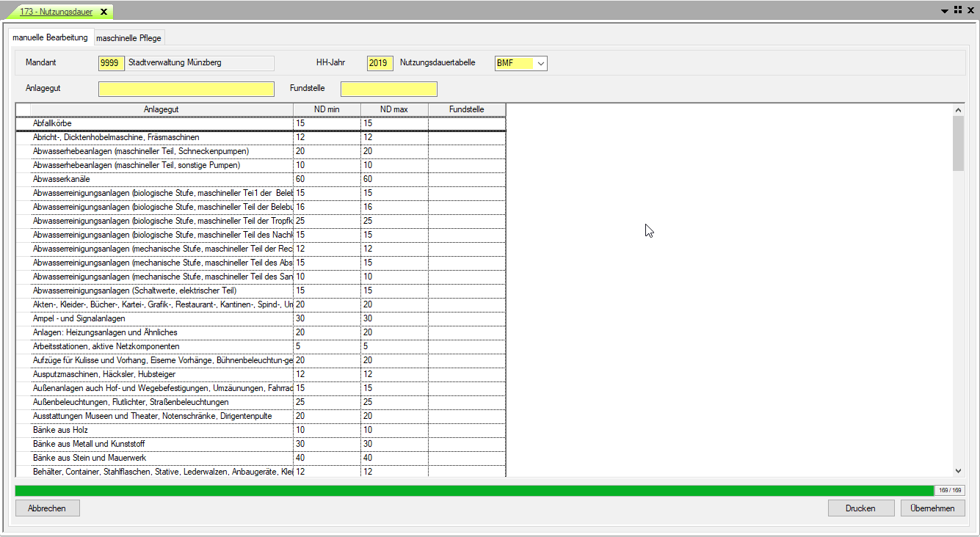Click the Übernehmen button
The width and height of the screenshot is (980, 537).
[x=932, y=508]
